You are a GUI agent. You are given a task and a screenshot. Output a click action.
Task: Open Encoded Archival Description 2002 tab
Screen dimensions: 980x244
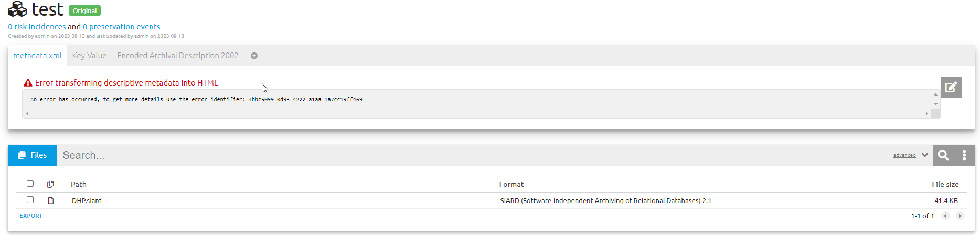click(x=177, y=56)
